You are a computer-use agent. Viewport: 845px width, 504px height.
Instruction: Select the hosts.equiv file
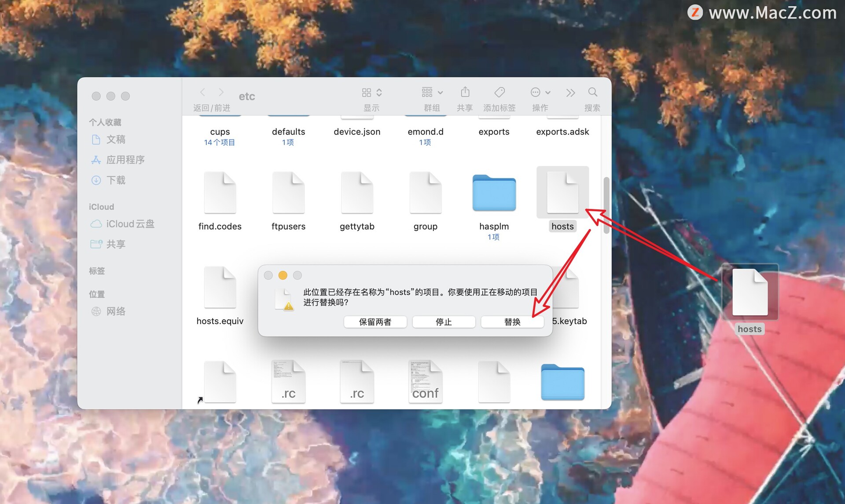(x=220, y=288)
